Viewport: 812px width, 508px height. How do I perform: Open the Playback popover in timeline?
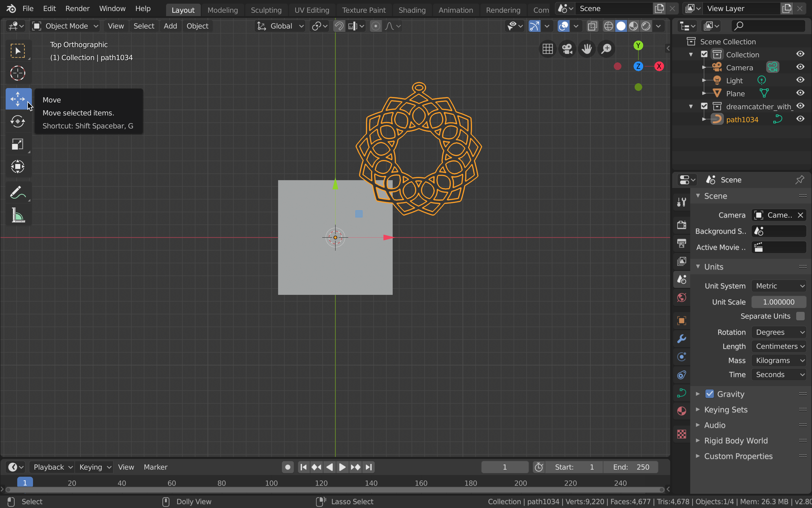coord(53,467)
